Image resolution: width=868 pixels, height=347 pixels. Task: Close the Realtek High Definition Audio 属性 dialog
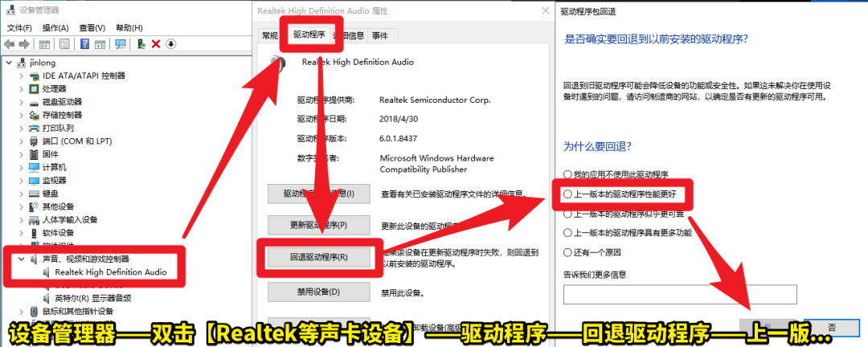[544, 10]
